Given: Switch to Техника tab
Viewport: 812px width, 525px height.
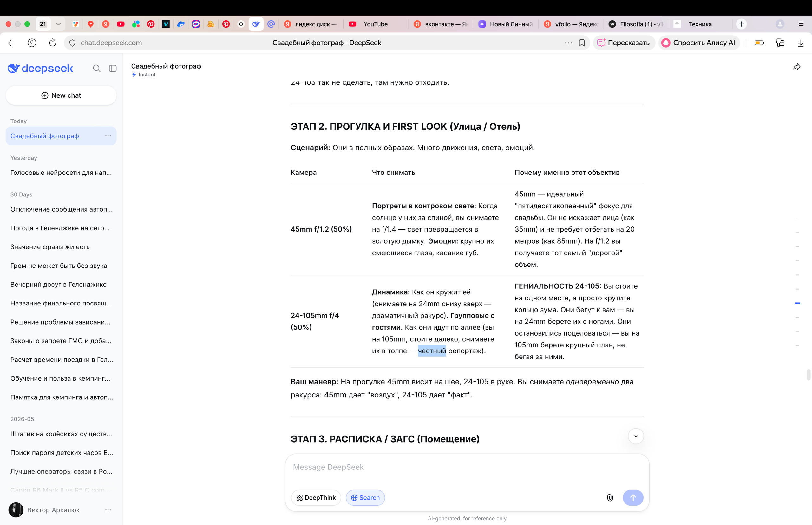Looking at the screenshot, I should [701, 24].
